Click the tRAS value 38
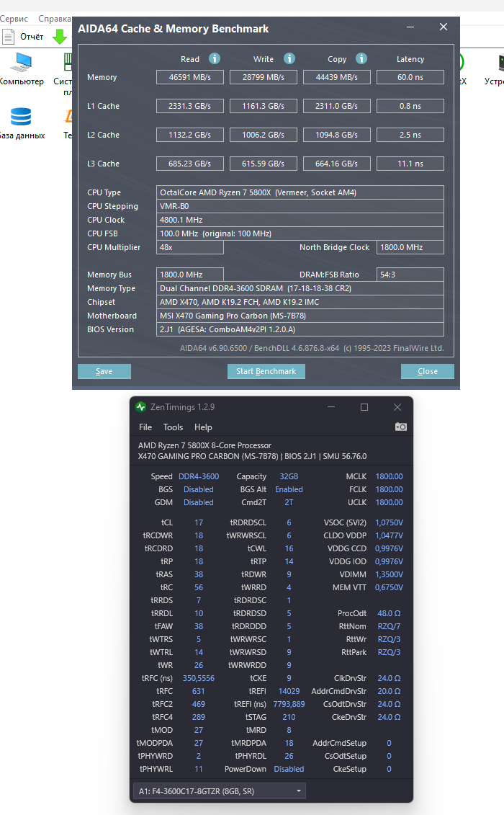 pyautogui.click(x=199, y=575)
